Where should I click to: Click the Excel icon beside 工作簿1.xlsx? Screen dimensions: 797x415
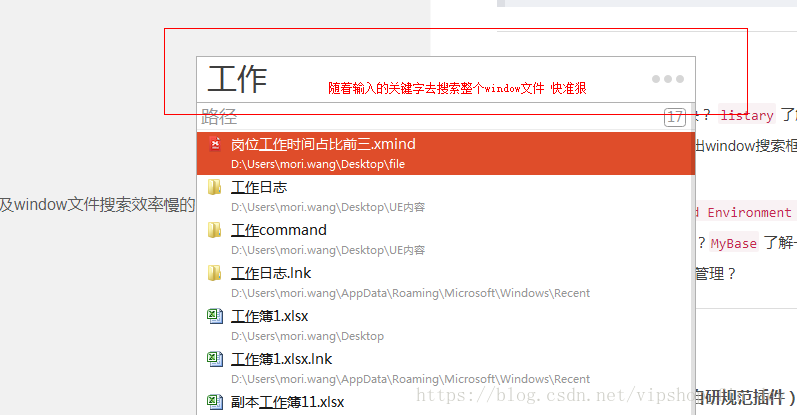(214, 316)
